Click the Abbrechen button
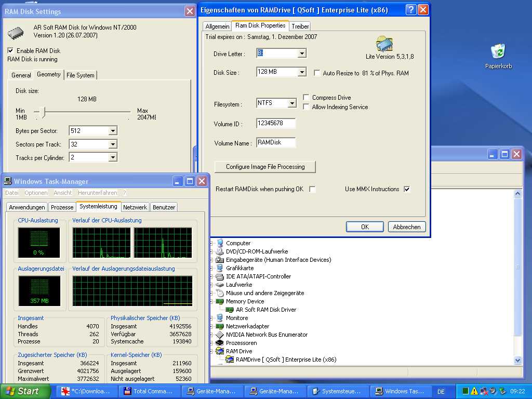The width and height of the screenshot is (532, 399). point(407,227)
